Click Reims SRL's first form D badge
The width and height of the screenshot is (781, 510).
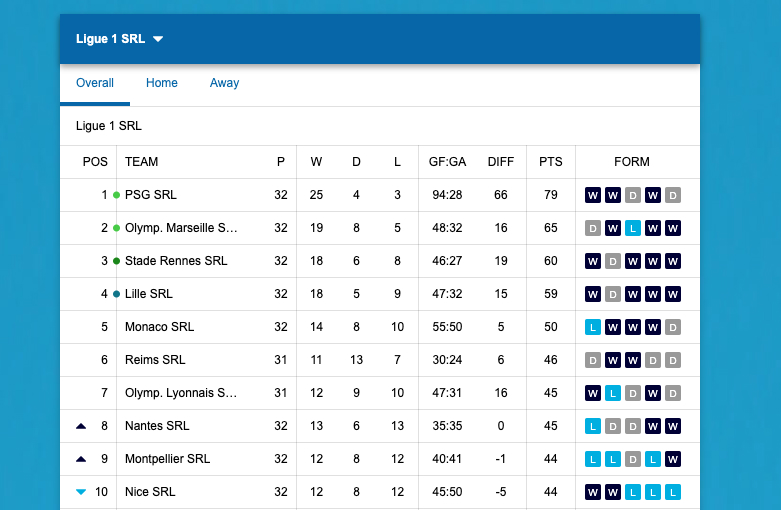[x=593, y=360]
